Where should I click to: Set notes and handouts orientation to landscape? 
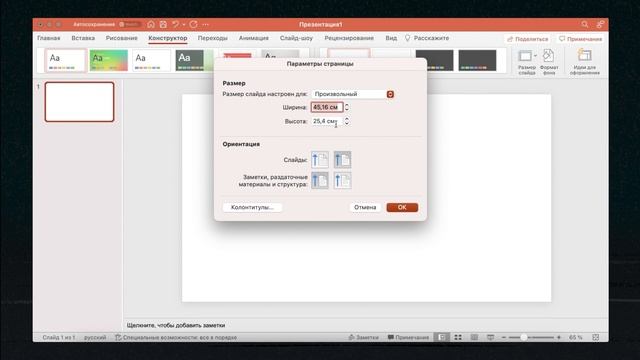pos(342,180)
